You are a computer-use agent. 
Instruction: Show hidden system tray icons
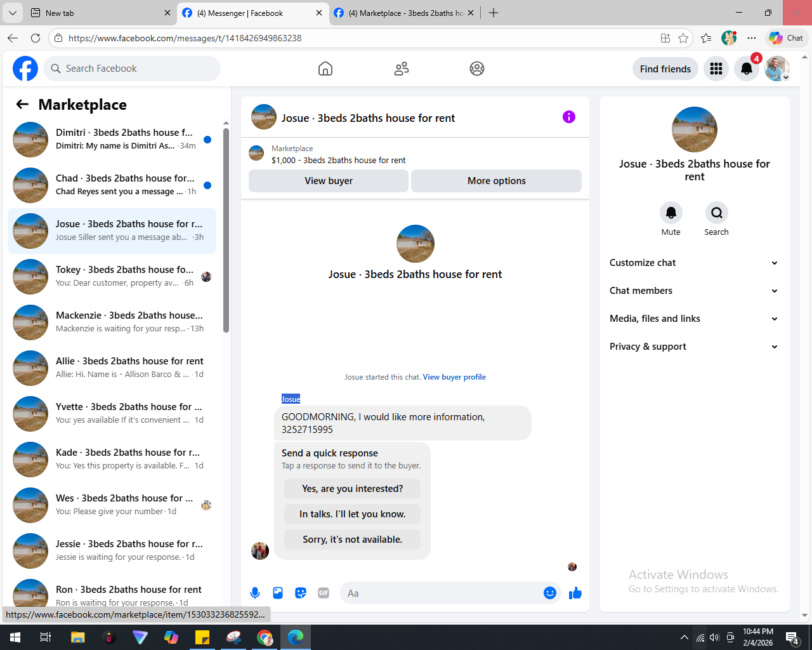(x=684, y=637)
